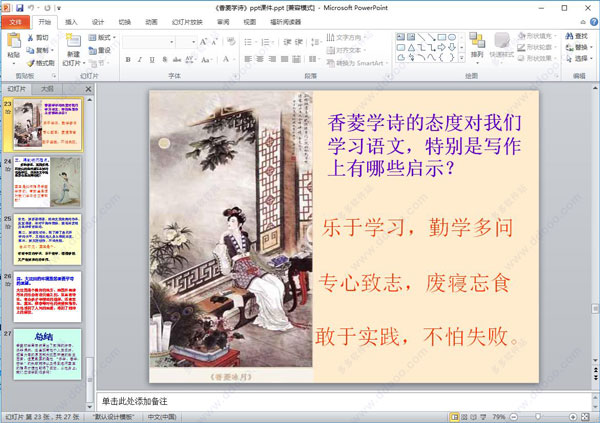Select slide 27 summary thumbnail

pos(47,354)
